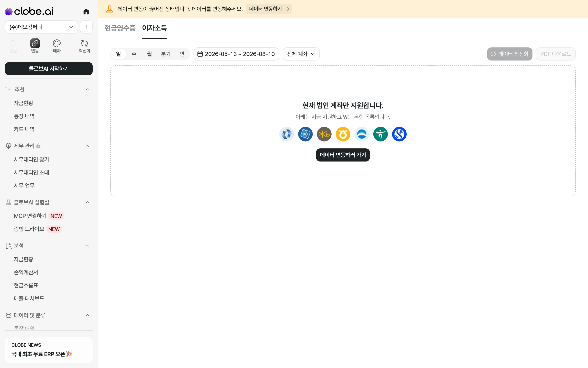588x368 pixels.
Task: Collapse the 분석 section
Action: click(87, 246)
